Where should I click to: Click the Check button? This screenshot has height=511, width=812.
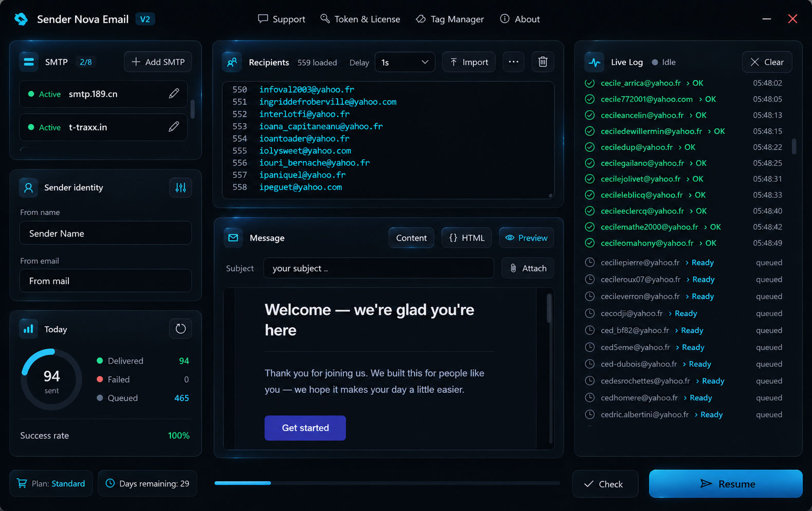[x=605, y=484]
